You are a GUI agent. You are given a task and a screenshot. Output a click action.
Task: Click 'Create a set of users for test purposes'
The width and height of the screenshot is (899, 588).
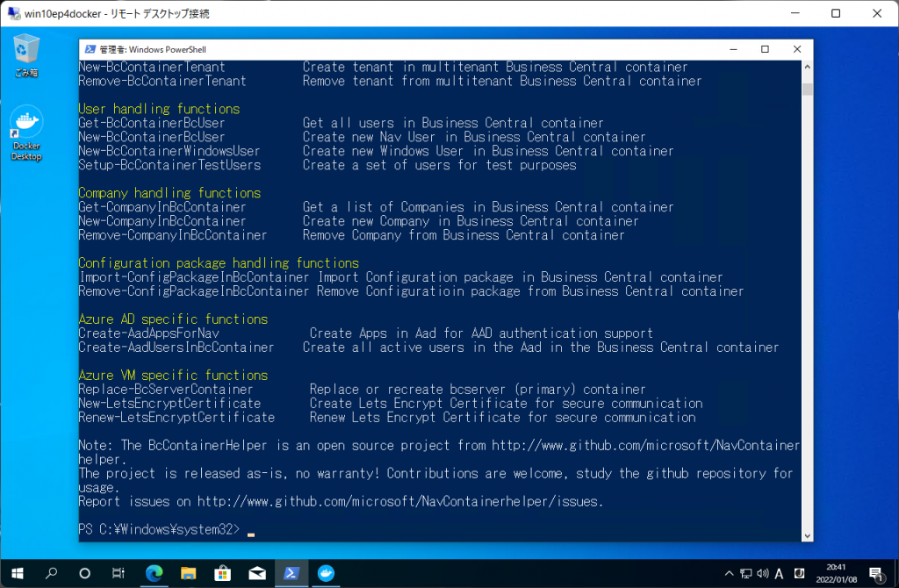click(440, 165)
